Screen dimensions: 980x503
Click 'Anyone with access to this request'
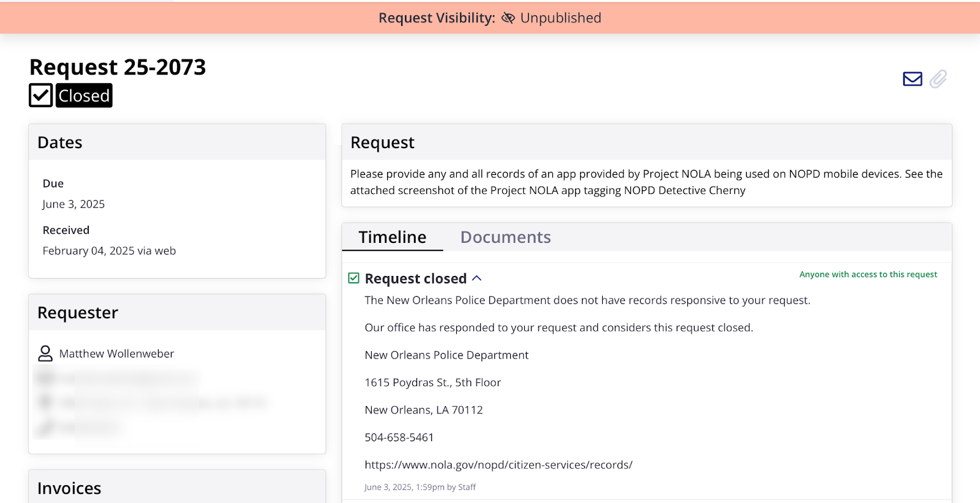868,275
